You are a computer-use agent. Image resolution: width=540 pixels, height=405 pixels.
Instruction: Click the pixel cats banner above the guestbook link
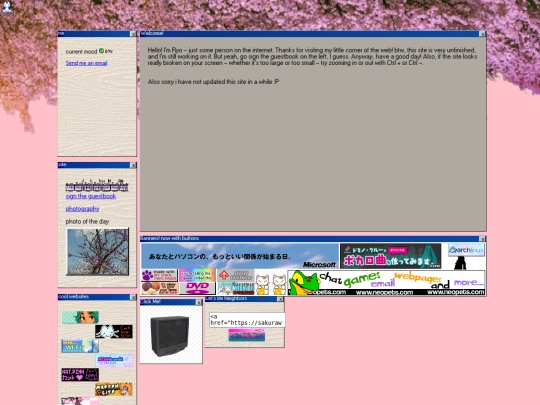[x=97, y=185]
